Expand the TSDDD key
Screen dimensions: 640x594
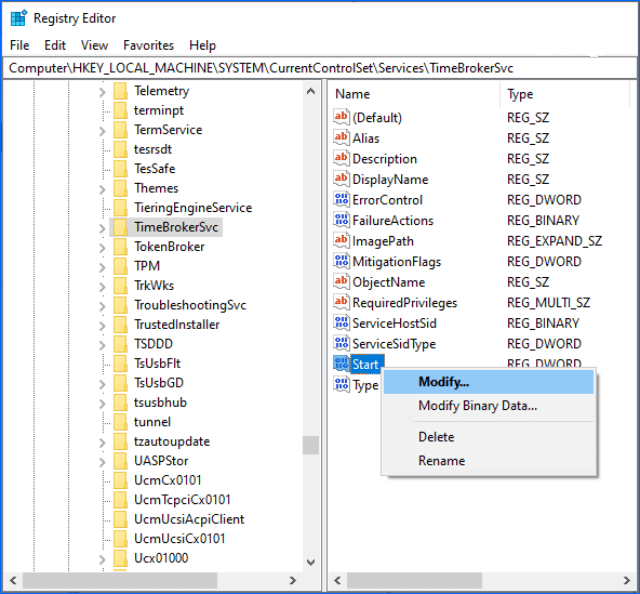coord(102,345)
